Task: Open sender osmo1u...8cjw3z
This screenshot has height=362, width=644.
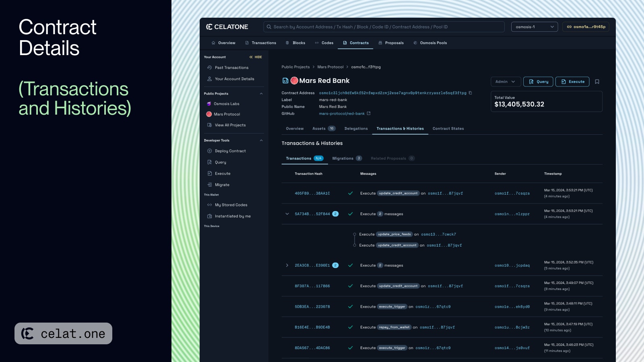Action: pyautogui.click(x=512, y=327)
